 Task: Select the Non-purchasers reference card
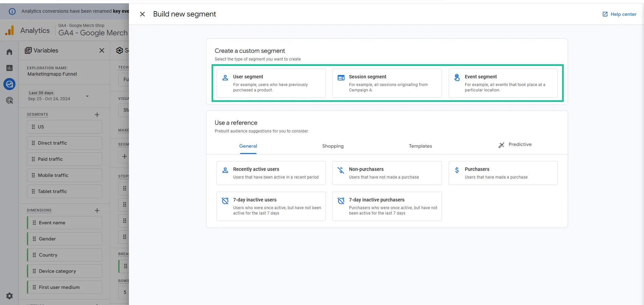click(387, 173)
